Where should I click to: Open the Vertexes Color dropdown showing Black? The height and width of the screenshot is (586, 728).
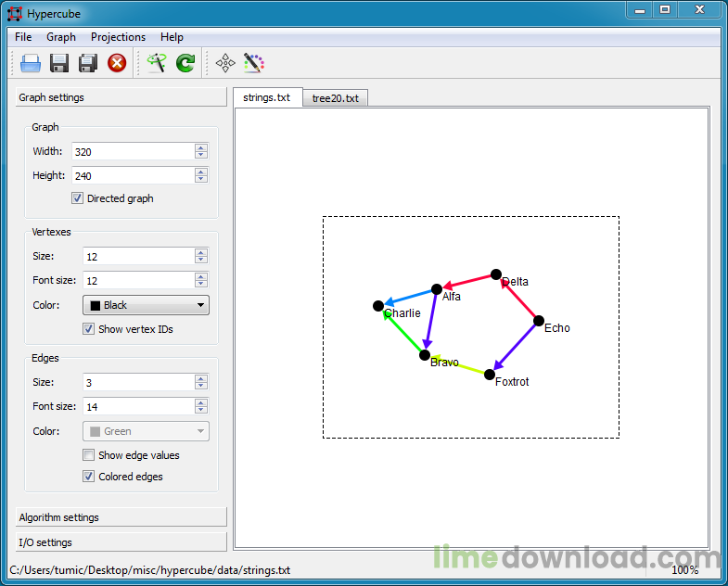(146, 305)
